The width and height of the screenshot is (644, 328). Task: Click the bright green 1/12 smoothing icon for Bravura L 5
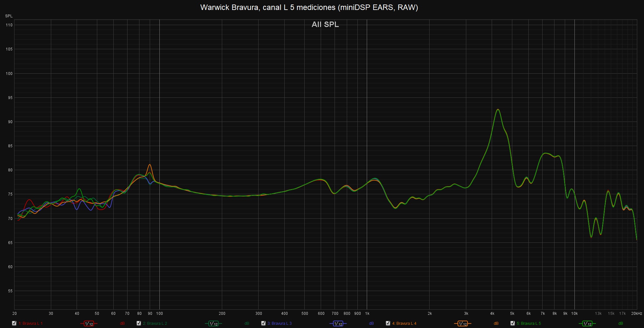tap(587, 323)
